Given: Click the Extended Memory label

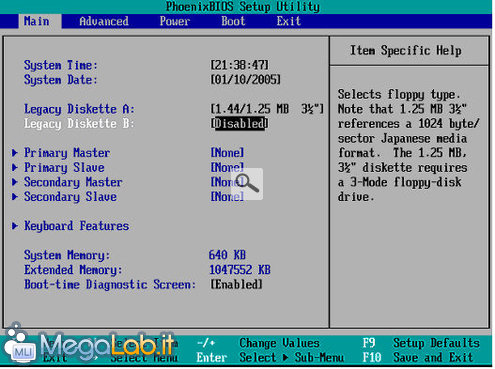Looking at the screenshot, I should 73,270.
